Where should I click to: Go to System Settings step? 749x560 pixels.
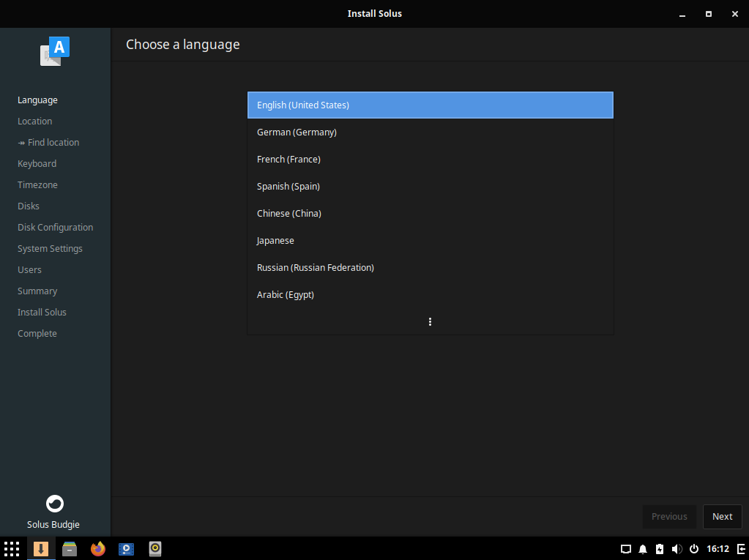tap(51, 249)
